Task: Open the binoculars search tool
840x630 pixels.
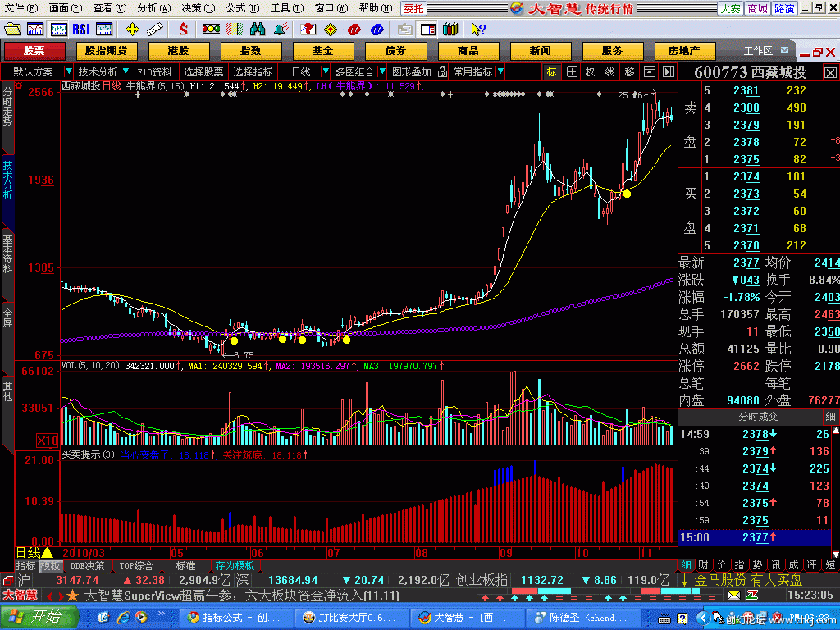Action: tap(258, 29)
